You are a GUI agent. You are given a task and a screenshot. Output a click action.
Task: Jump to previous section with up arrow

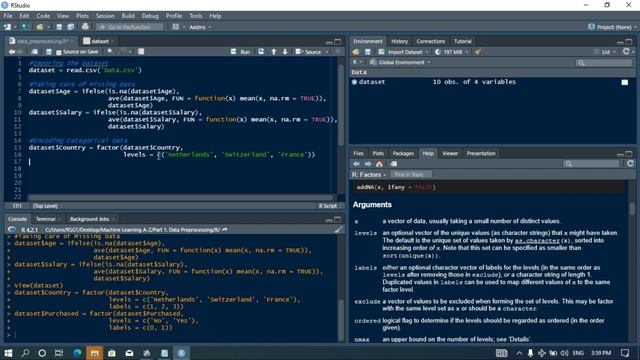273,52
